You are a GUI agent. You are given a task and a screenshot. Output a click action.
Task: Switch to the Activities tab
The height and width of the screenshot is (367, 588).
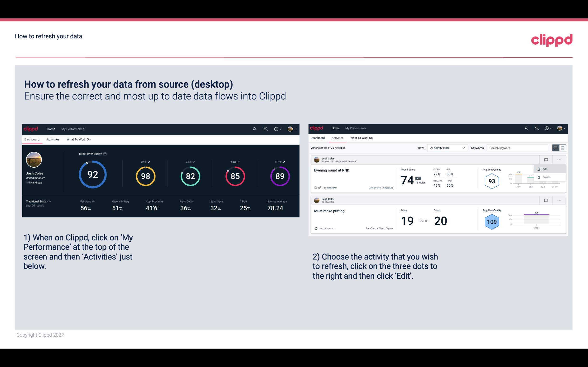pyautogui.click(x=53, y=139)
